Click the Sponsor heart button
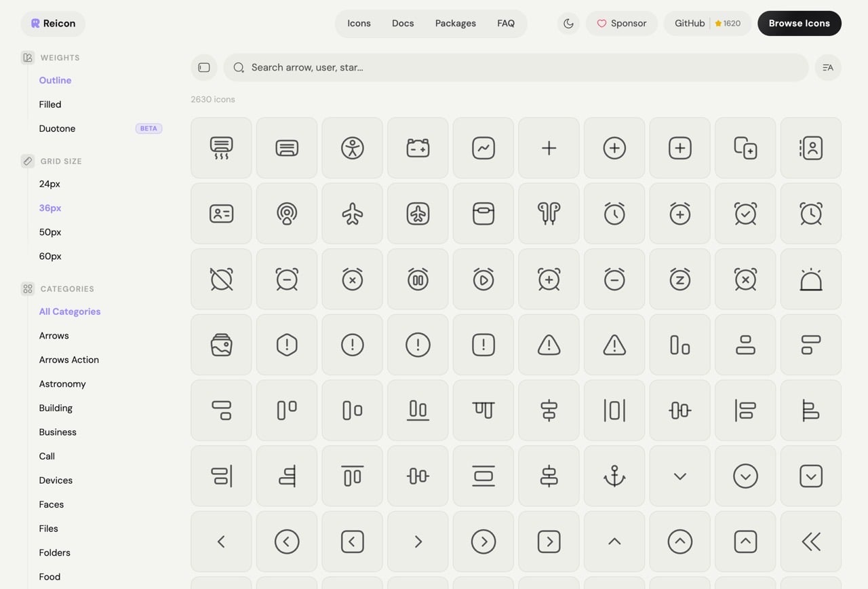Screen dimensions: 868x589 pyautogui.click(x=622, y=23)
